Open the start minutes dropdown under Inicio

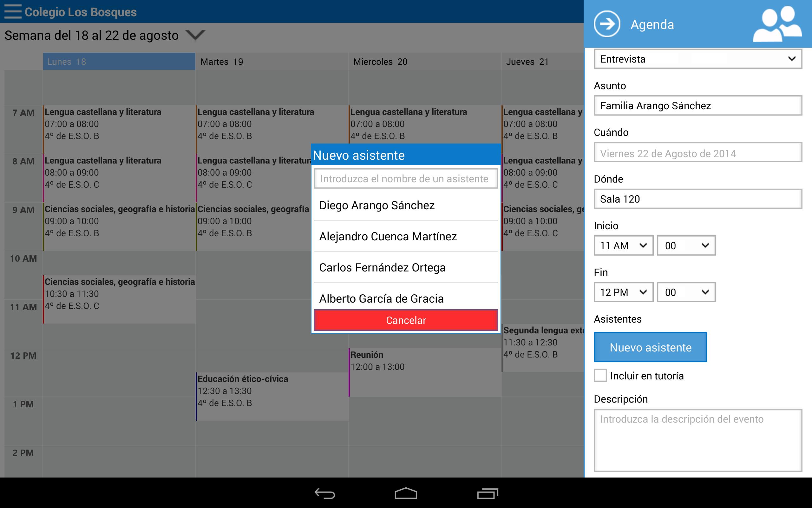(686, 246)
